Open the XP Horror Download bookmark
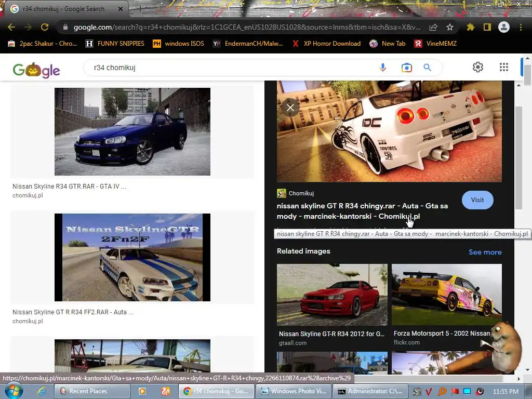The width and height of the screenshot is (532, 399). pyautogui.click(x=326, y=44)
